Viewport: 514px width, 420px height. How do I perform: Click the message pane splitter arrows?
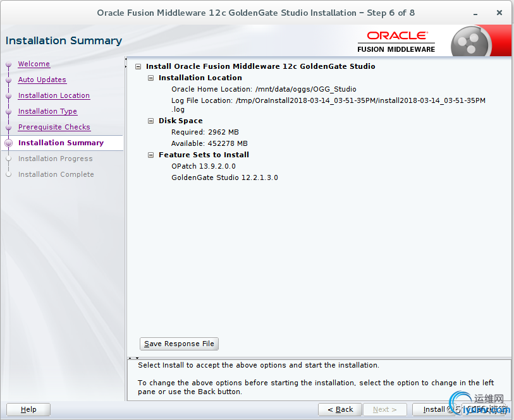pyautogui.click(x=133, y=358)
